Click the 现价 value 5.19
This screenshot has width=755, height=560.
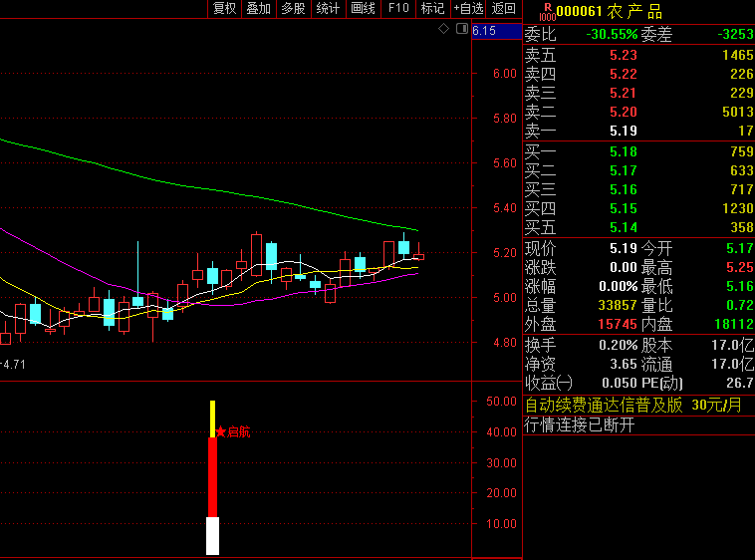pos(624,248)
